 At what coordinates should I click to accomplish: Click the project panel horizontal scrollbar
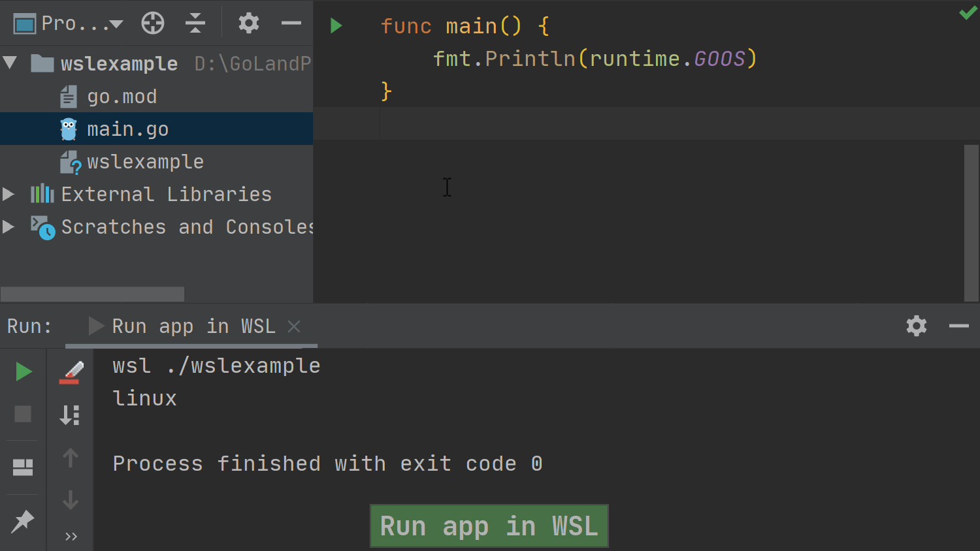click(x=92, y=294)
